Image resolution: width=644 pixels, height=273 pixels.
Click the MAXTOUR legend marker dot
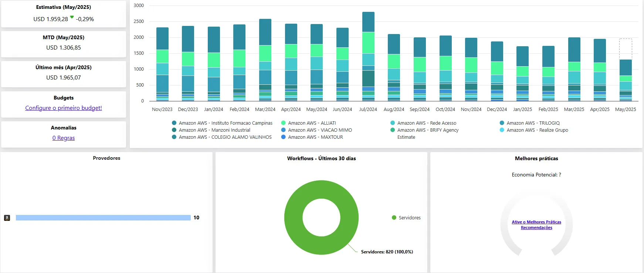click(x=283, y=137)
